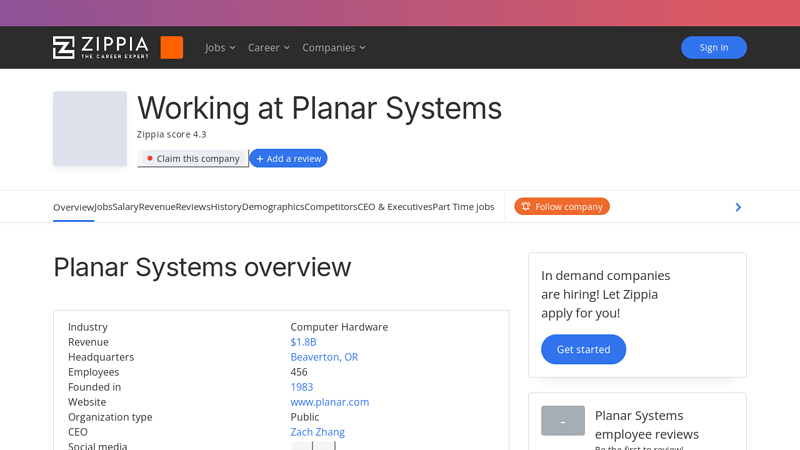Click 'Planar Systems employee reviews' heading

646,425
